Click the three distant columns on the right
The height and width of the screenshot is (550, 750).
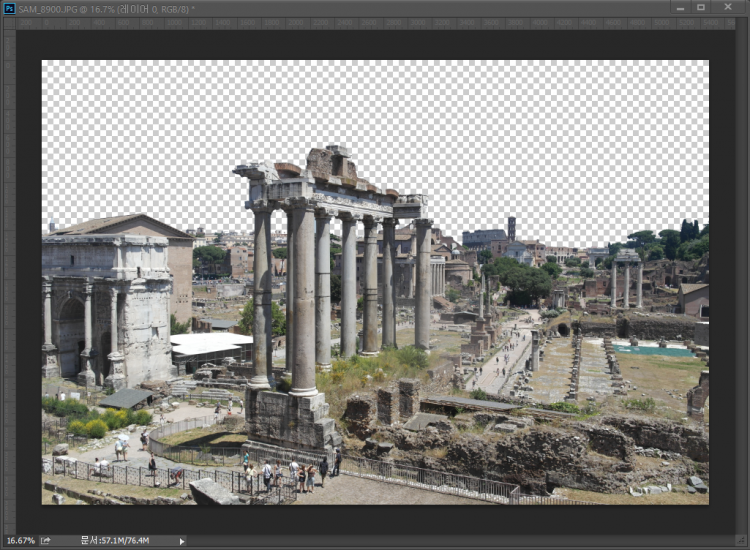627,280
